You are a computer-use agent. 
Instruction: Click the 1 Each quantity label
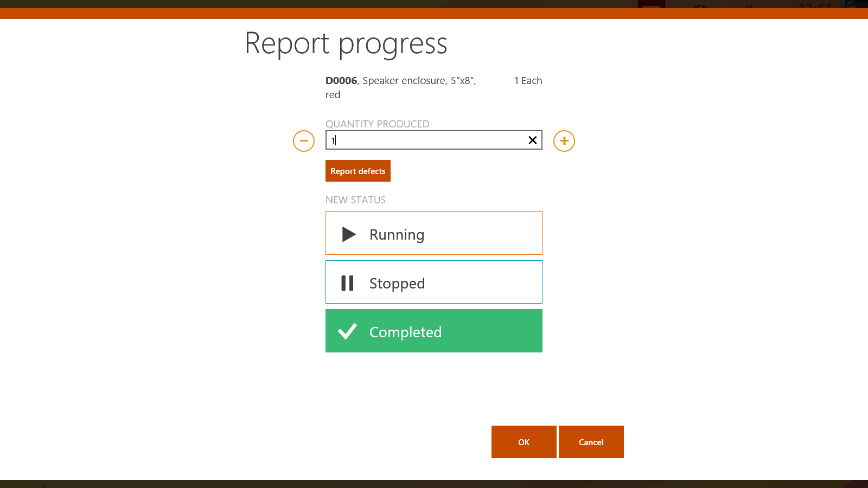[x=527, y=80]
